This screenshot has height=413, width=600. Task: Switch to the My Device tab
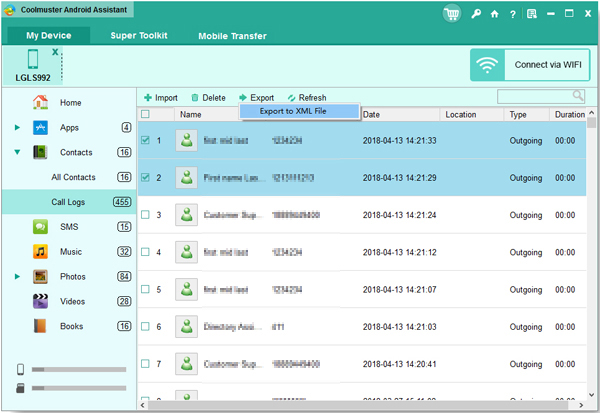point(49,36)
